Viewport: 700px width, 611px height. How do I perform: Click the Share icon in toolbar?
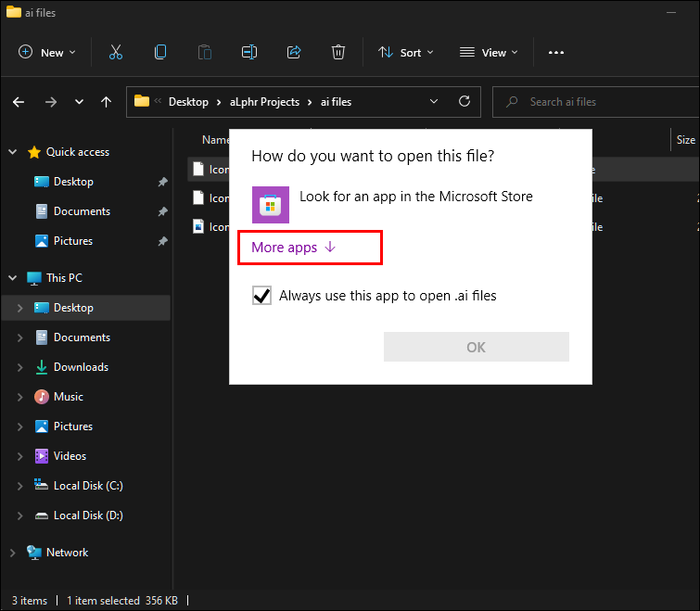(294, 53)
